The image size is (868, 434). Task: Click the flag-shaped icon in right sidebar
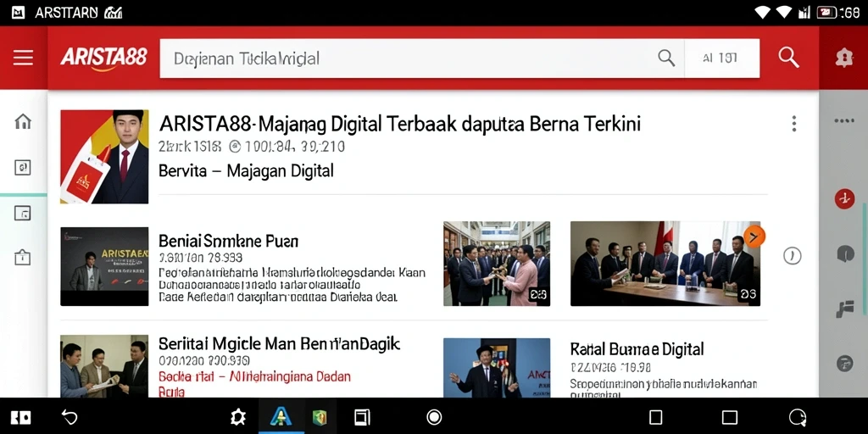(845, 309)
